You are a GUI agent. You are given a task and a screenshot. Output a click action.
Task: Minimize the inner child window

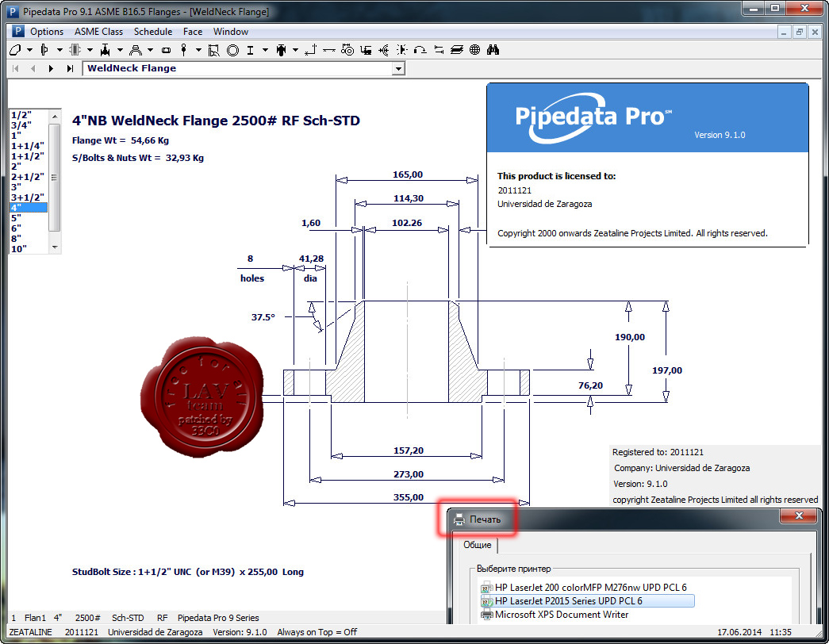click(784, 33)
